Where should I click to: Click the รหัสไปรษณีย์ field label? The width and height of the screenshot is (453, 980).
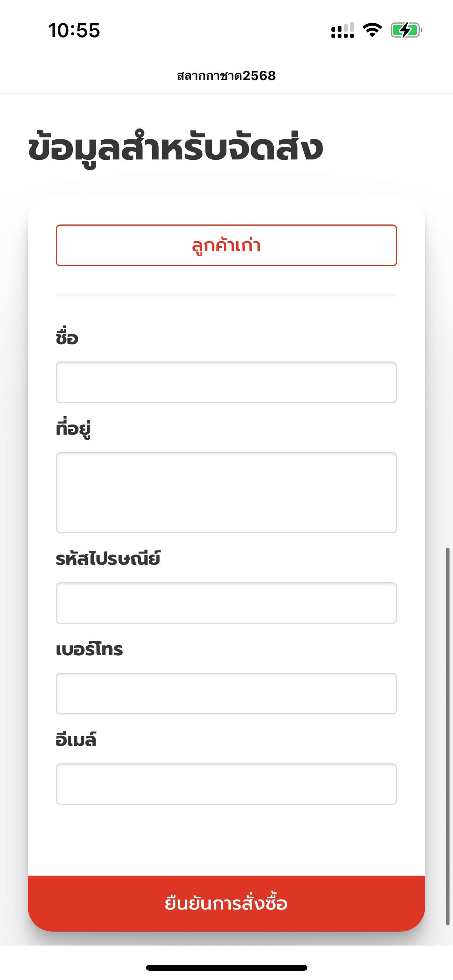click(108, 559)
